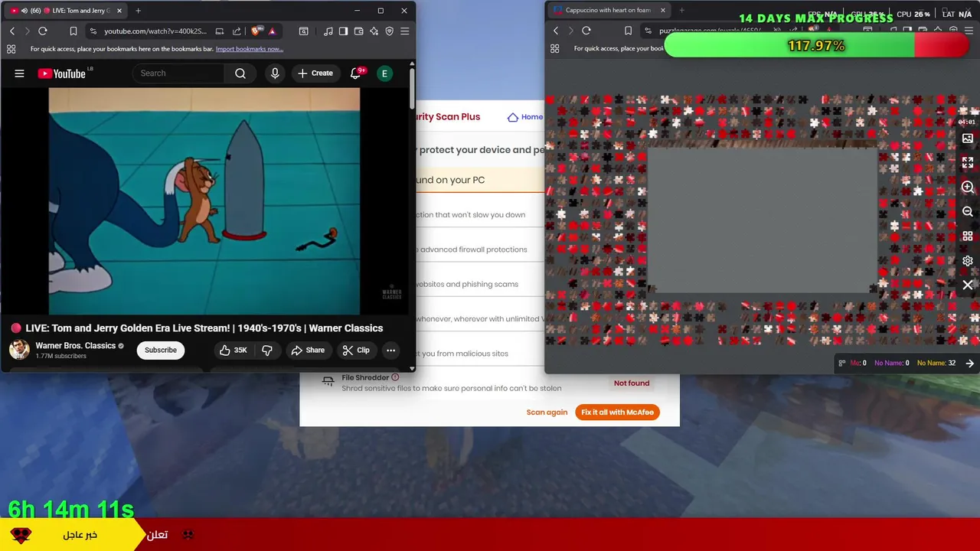Show the puzzle preview image icon
This screenshot has height=551, width=980.
[x=968, y=139]
